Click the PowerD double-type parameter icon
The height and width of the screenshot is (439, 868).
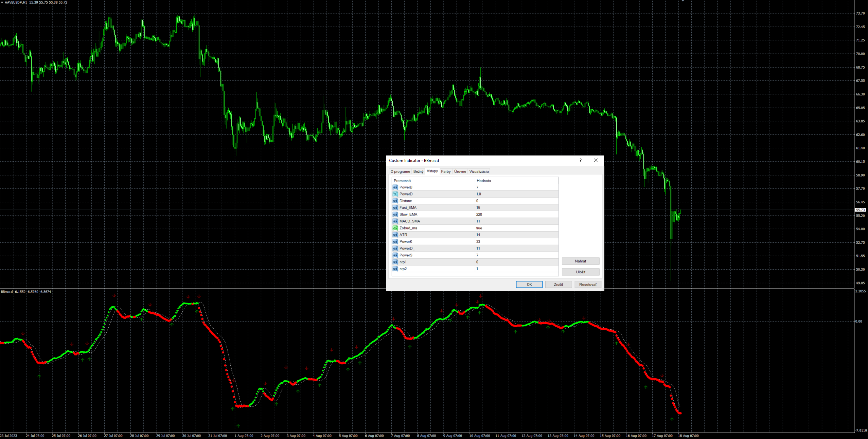pos(395,194)
